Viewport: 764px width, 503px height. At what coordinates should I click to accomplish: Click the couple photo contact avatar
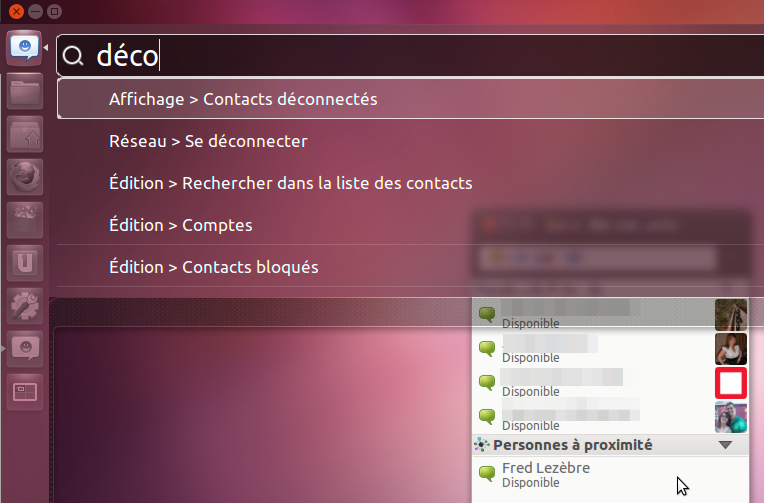tap(731, 417)
